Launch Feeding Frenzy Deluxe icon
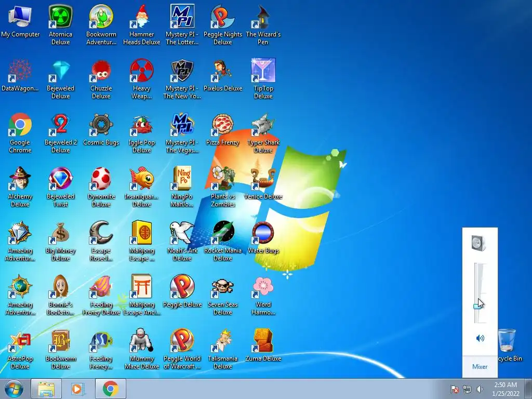The image size is (532, 399). pyautogui.click(x=101, y=295)
